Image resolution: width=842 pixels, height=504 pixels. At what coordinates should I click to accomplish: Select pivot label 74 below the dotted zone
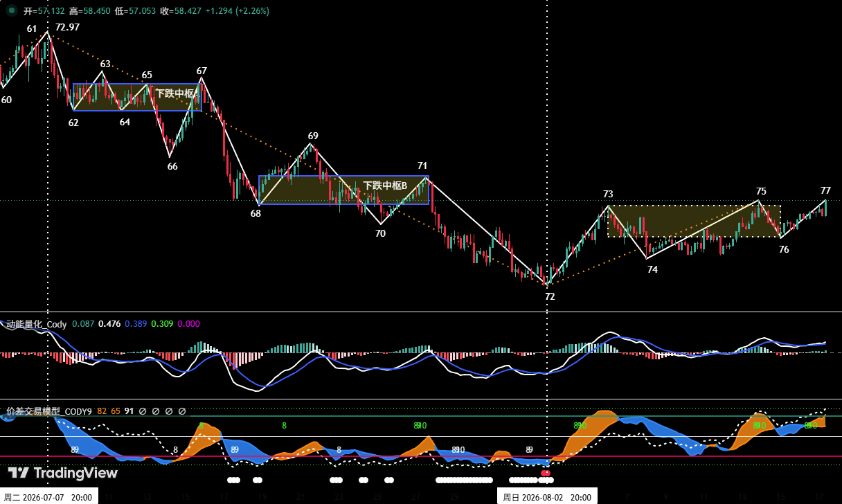point(652,269)
